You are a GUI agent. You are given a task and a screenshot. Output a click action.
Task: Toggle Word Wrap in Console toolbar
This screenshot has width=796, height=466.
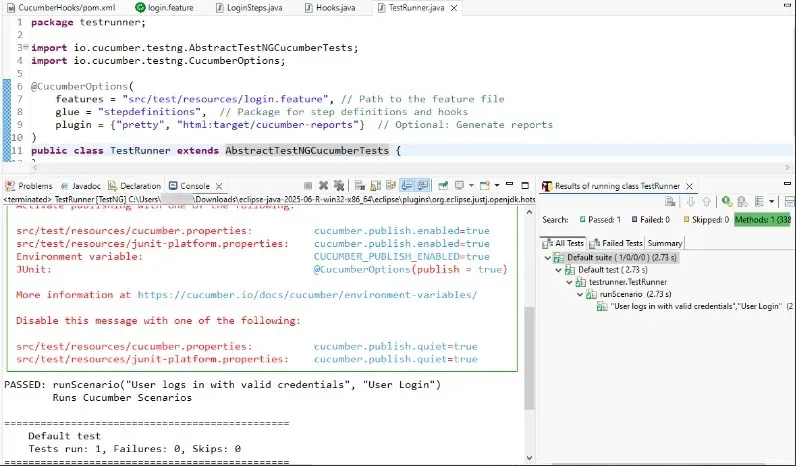pos(391,186)
